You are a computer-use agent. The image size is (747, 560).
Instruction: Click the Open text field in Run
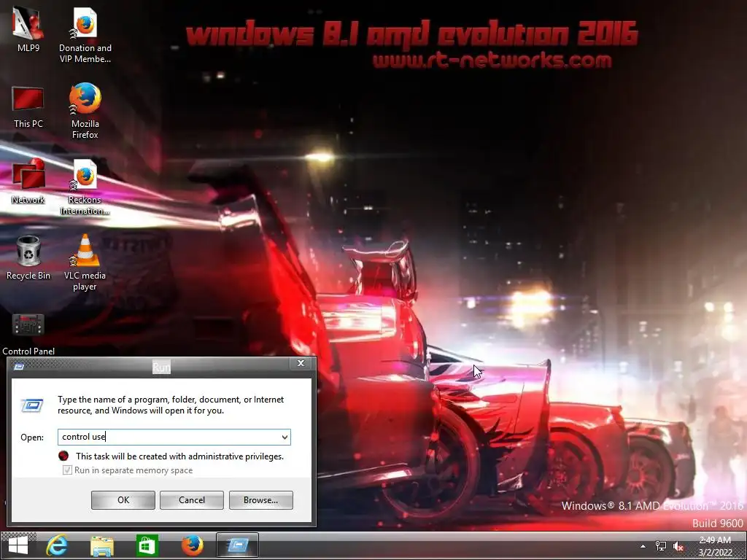pyautogui.click(x=174, y=437)
